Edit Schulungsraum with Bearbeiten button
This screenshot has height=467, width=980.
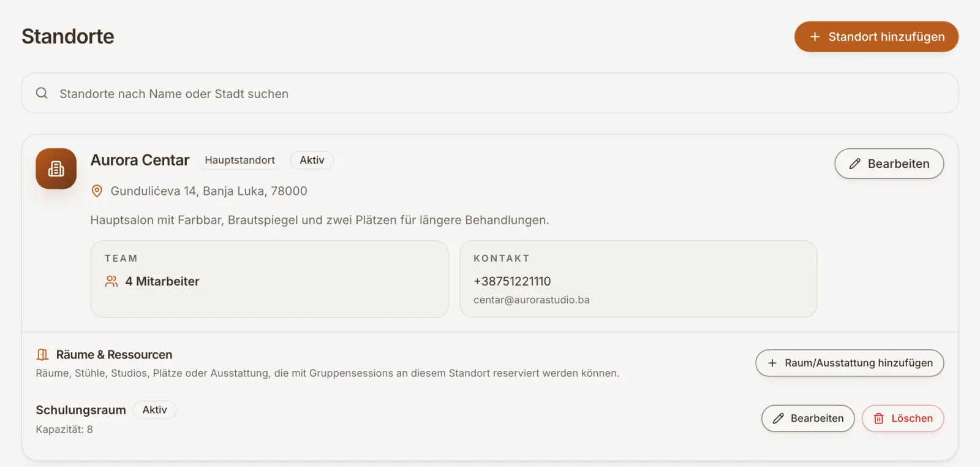click(808, 418)
